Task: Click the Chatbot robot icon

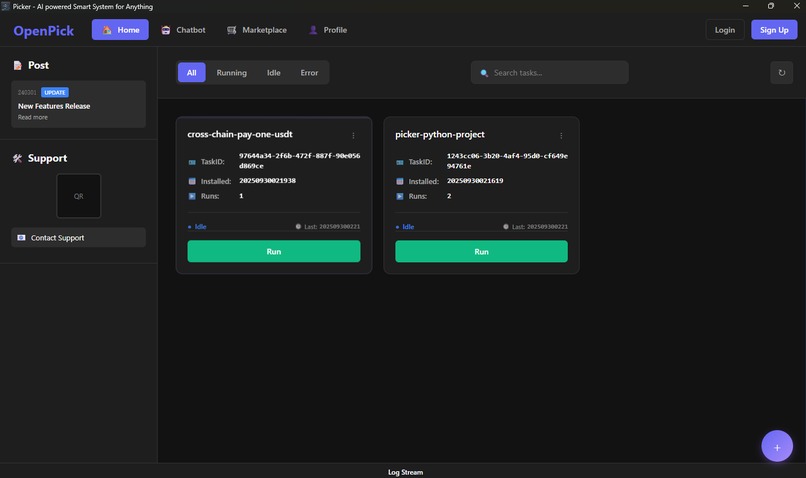Action: click(166, 30)
